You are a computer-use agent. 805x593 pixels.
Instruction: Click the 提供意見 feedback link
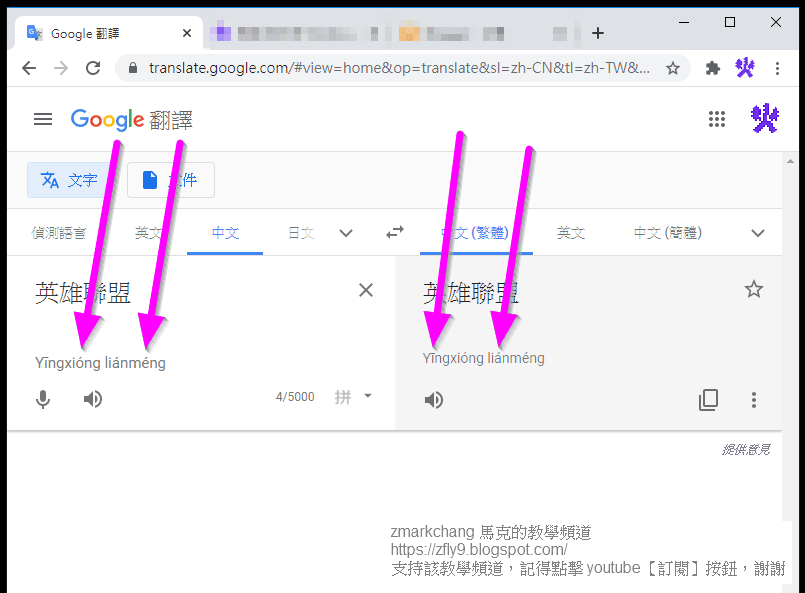[x=745, y=450]
